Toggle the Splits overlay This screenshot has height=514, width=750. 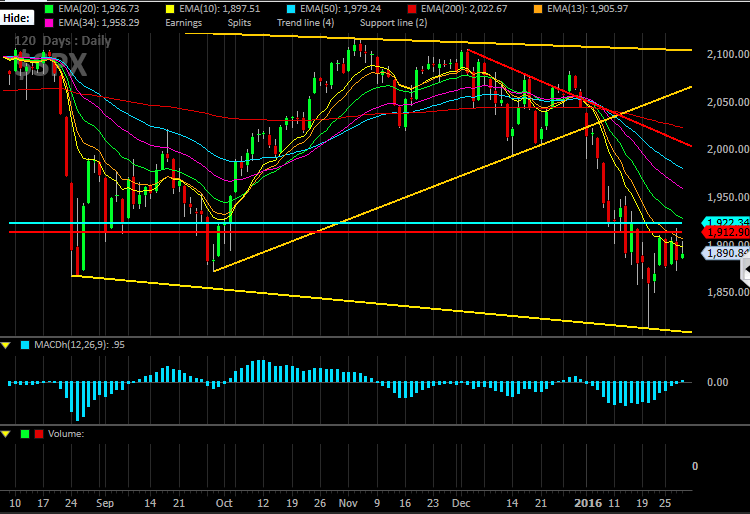coord(239,22)
